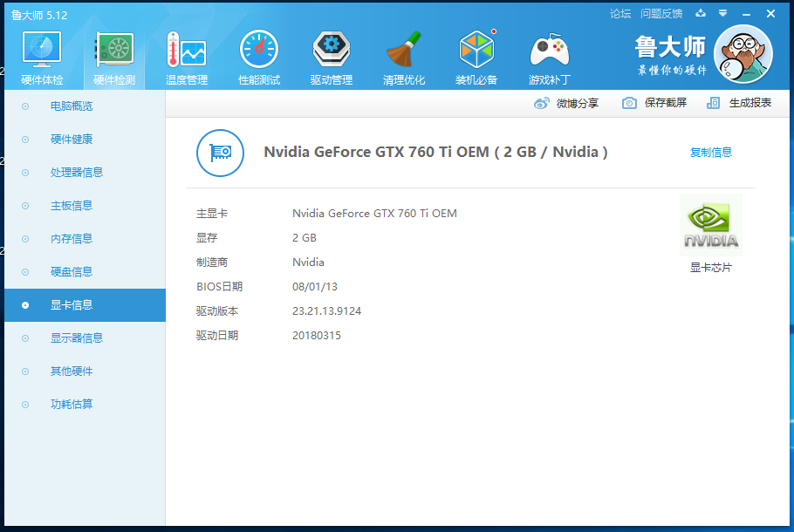Image resolution: width=794 pixels, height=532 pixels.
Task: Click the BIOS date 08/01/13
Action: coord(314,287)
